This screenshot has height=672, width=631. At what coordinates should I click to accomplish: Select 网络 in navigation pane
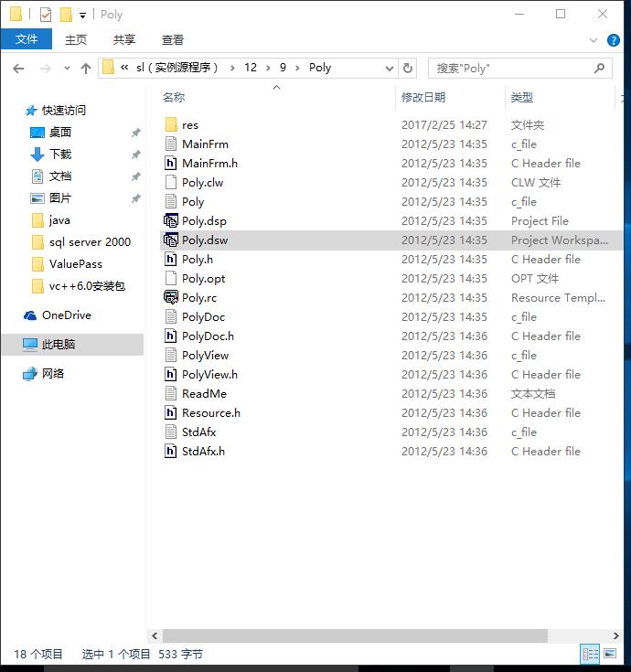pos(43,374)
